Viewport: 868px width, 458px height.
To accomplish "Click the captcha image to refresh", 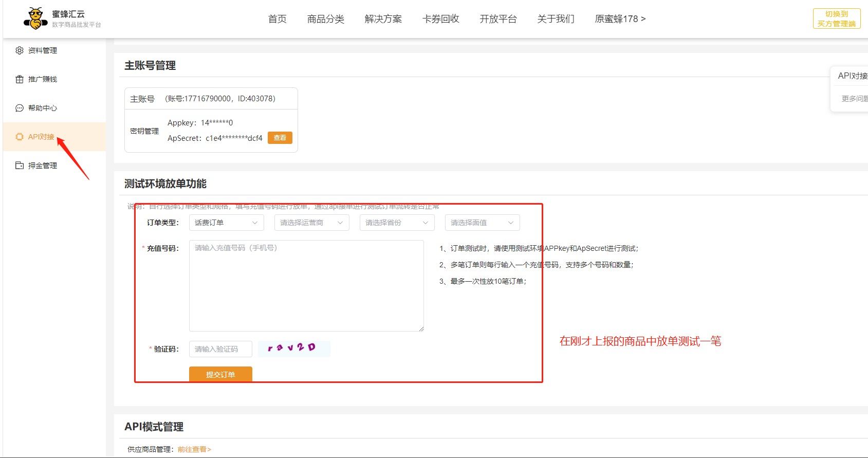I will tap(293, 349).
